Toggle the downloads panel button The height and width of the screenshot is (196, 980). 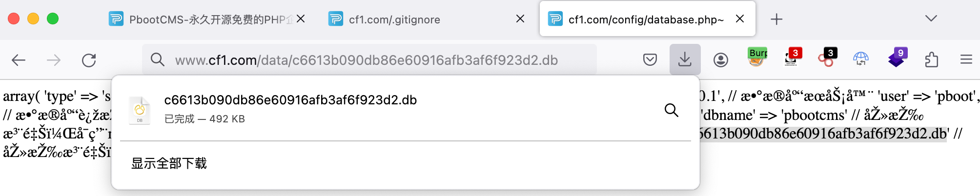pyautogui.click(x=685, y=59)
